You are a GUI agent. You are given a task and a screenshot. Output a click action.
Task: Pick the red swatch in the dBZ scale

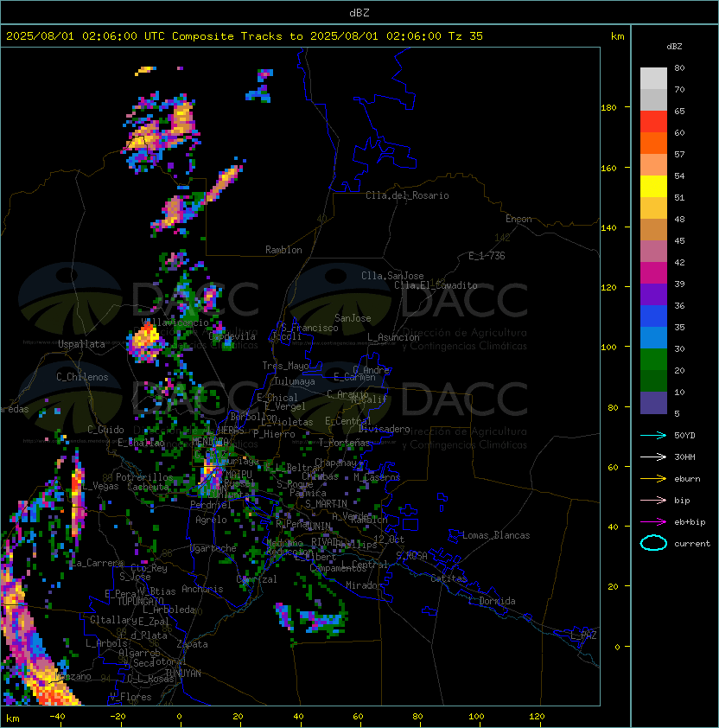click(653, 122)
